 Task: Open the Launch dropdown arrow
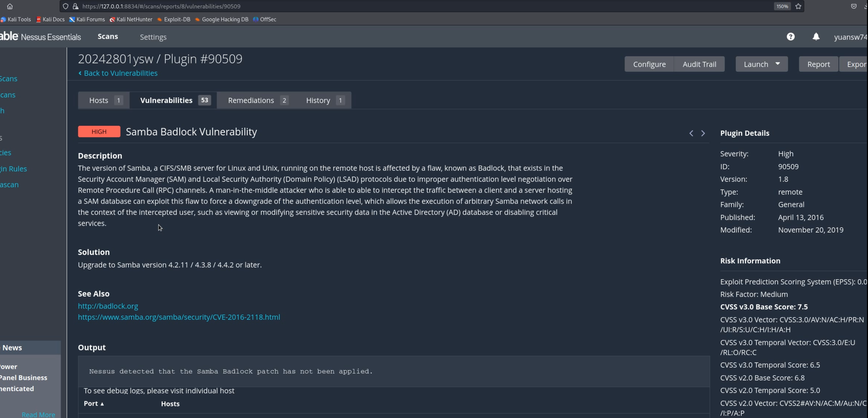pos(778,64)
